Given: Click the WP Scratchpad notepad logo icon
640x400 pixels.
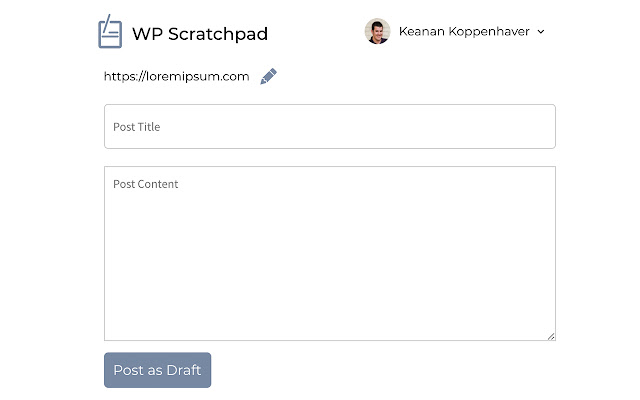Looking at the screenshot, I should coord(109,32).
